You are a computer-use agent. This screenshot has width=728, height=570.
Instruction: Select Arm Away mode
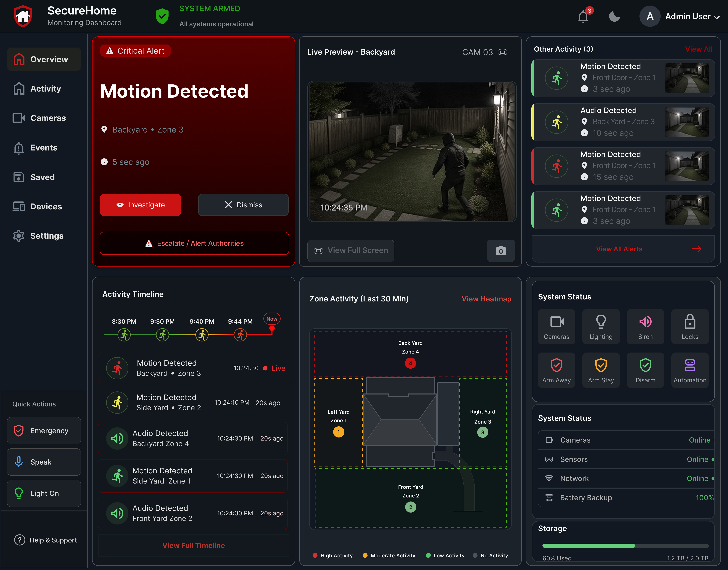coord(556,370)
